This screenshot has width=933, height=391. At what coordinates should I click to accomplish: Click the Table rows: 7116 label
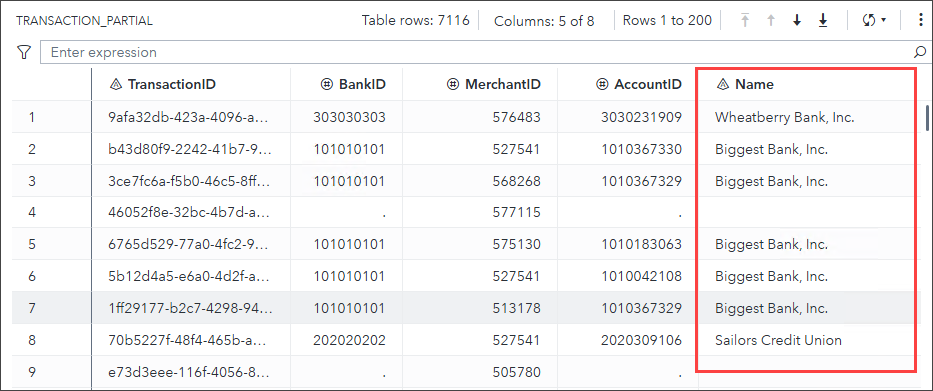[415, 20]
